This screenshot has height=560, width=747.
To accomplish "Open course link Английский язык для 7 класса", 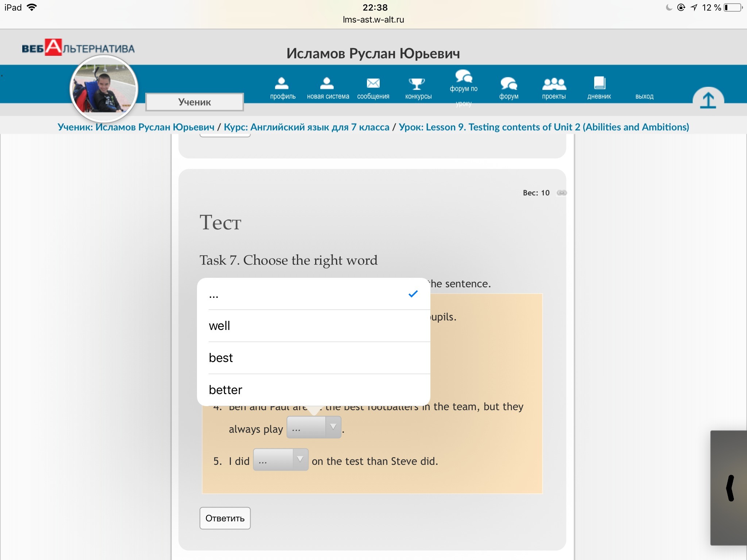I will 306,127.
